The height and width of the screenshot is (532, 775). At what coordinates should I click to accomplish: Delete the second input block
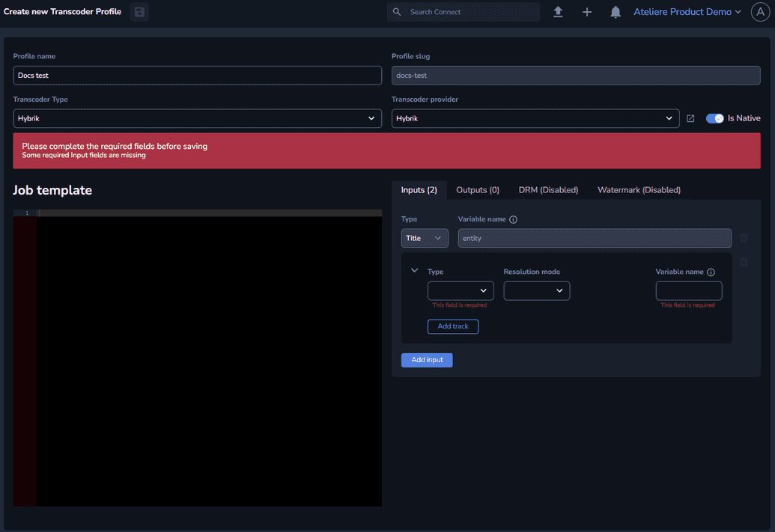tap(744, 262)
